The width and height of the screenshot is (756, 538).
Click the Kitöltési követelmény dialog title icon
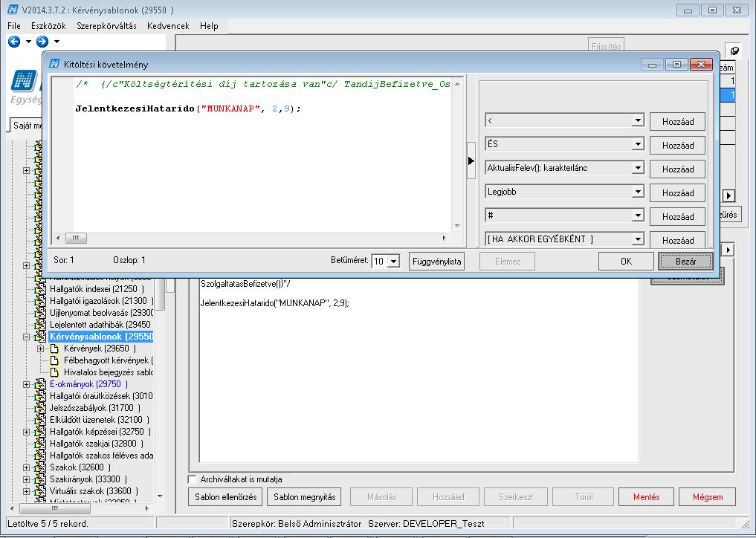click(54, 64)
